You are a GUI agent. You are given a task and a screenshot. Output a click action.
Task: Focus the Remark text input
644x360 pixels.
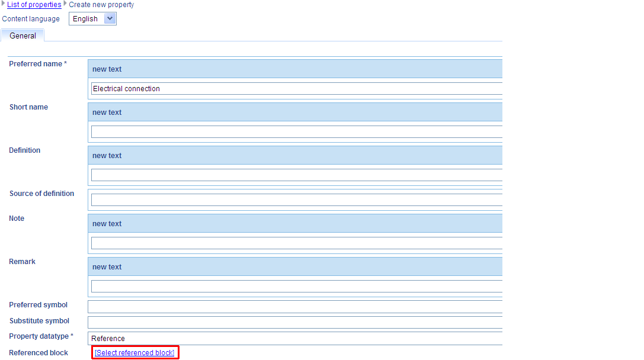[x=296, y=287]
